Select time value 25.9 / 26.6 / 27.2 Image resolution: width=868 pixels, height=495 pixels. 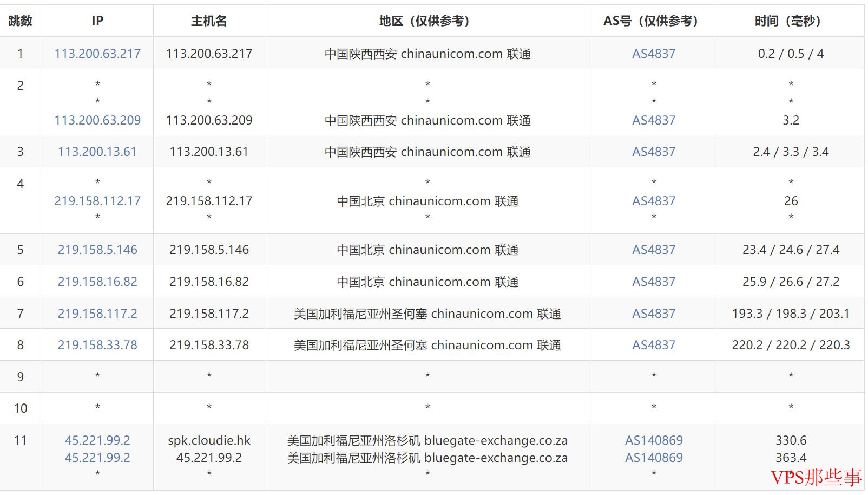(791, 282)
